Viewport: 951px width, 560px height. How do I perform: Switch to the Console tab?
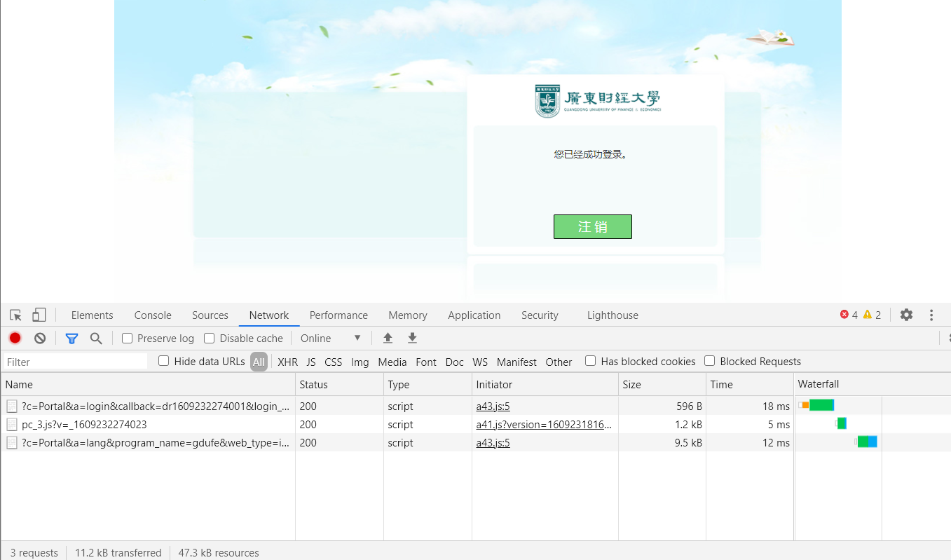point(153,315)
